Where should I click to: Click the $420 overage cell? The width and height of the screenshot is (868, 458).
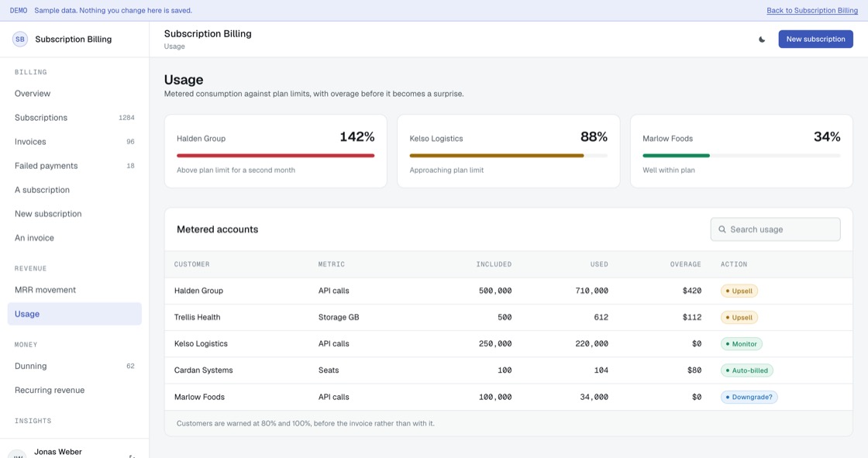click(692, 291)
